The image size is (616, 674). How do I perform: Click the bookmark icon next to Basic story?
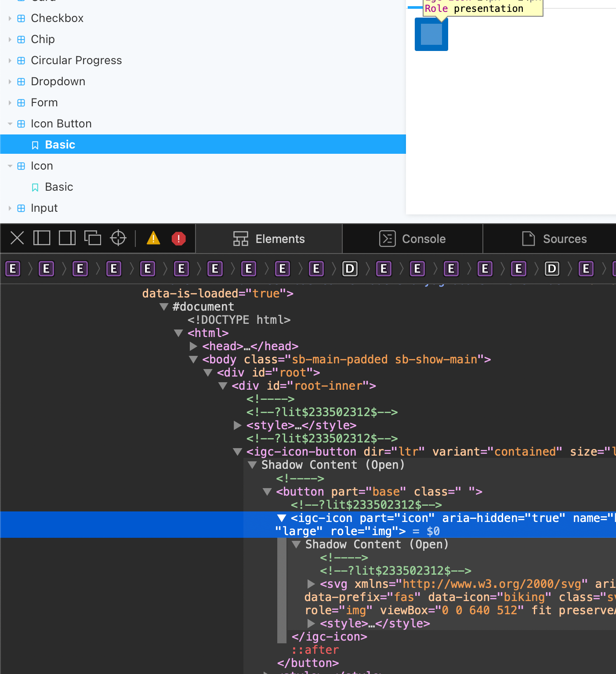[35, 144]
